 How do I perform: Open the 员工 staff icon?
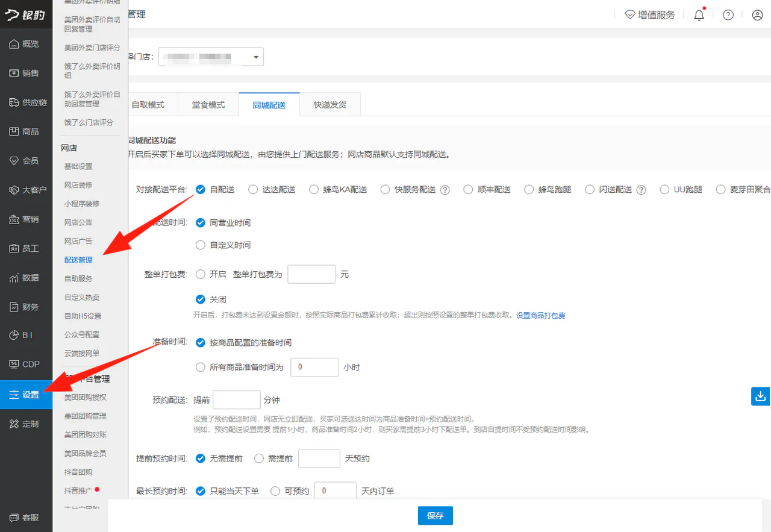[14, 248]
